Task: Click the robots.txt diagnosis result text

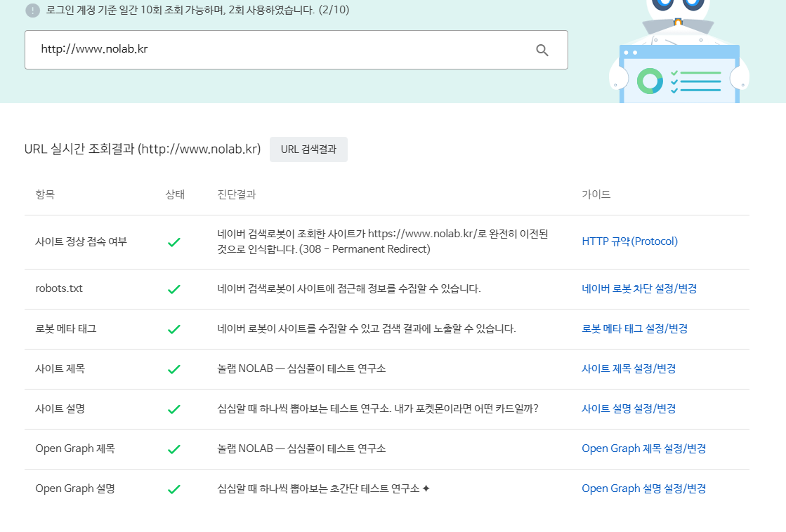Action: coord(349,288)
